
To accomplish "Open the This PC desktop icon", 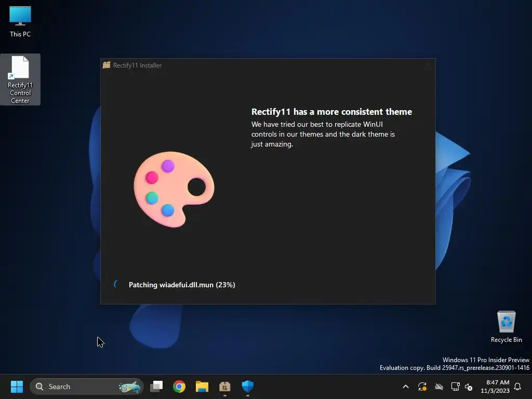I will [20, 22].
